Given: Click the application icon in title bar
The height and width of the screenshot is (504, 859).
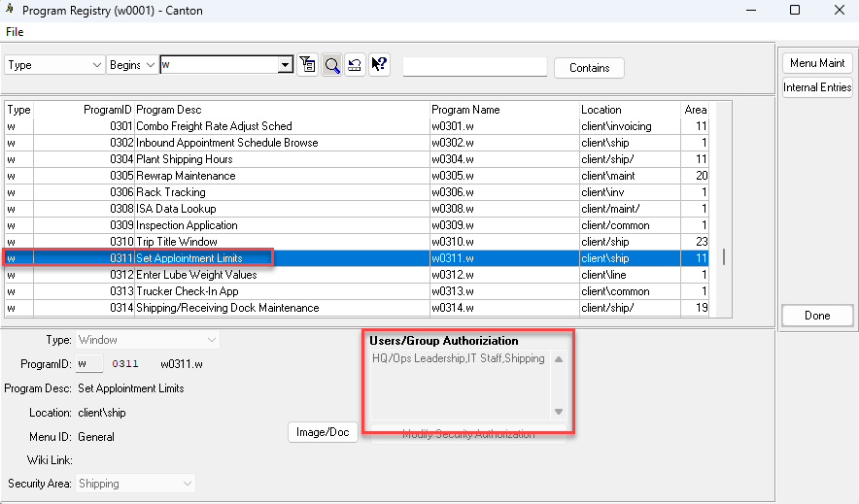Looking at the screenshot, I should click(x=10, y=9).
